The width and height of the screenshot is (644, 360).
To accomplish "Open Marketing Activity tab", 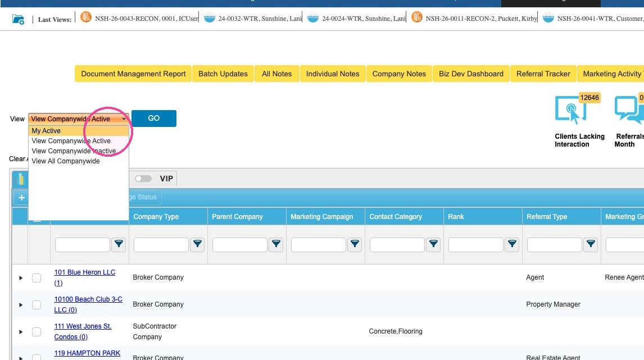I will 611,74.
